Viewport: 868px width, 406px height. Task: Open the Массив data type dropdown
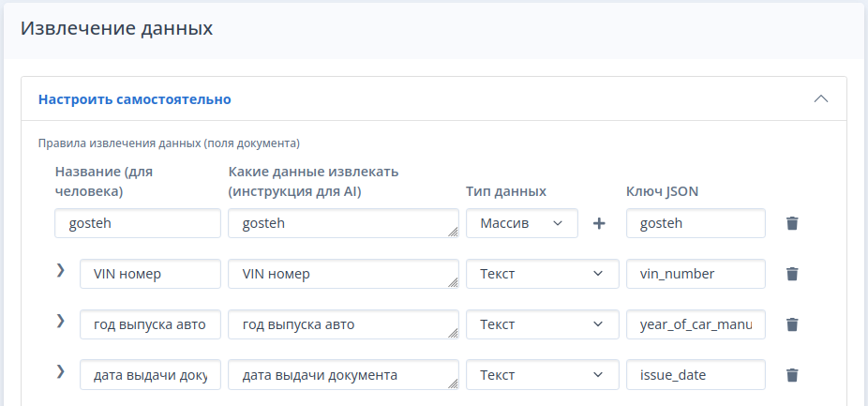[x=521, y=223]
